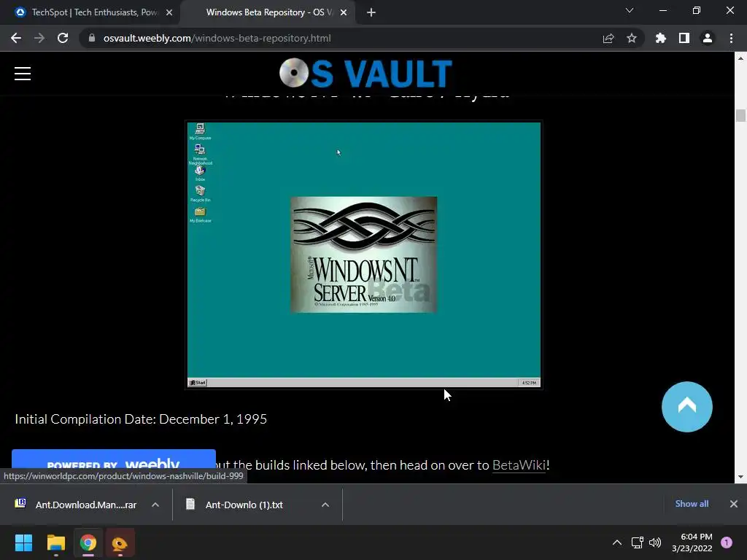Close the Windows Beta Repository tab
Viewport: 747px width, 560px height.
click(344, 12)
